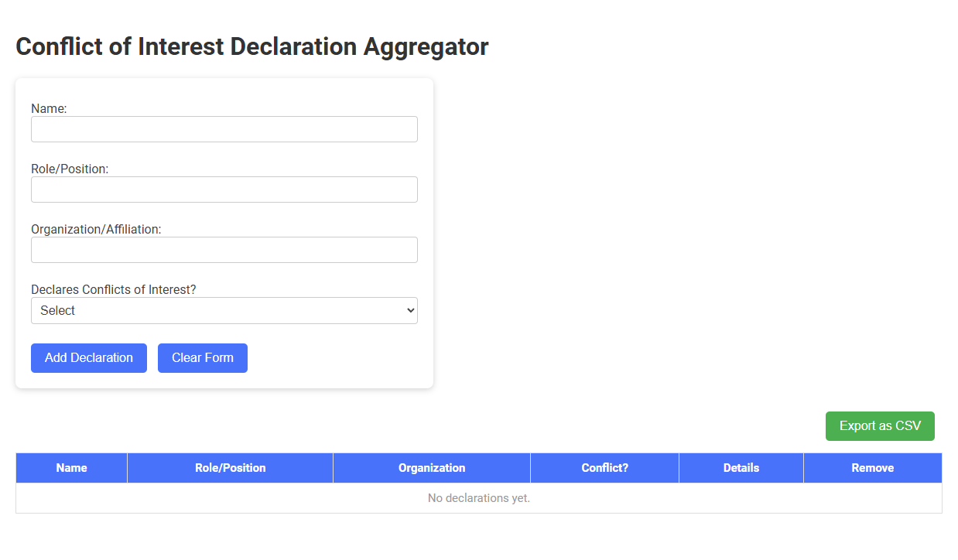Click the Name column header
The image size is (958, 560).
[x=70, y=467]
